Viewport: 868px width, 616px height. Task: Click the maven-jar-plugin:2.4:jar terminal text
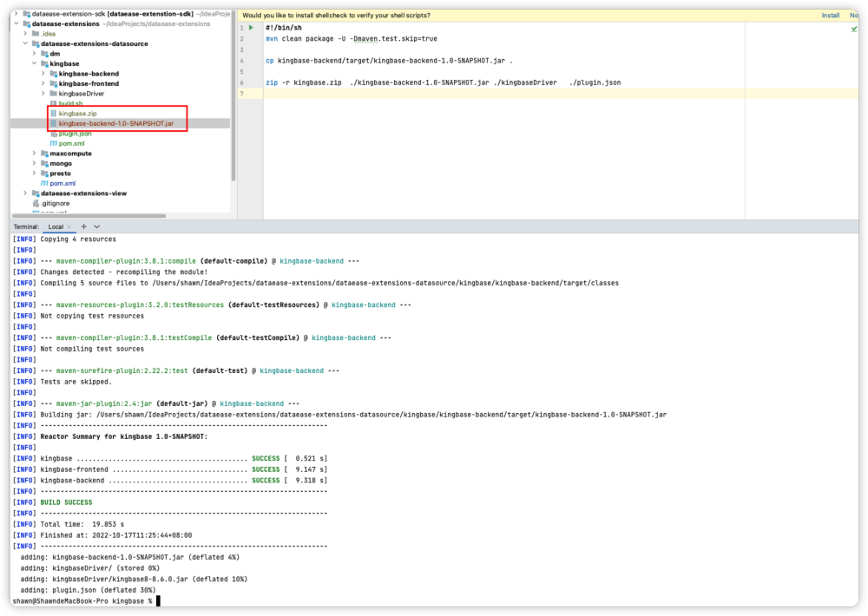(x=104, y=403)
